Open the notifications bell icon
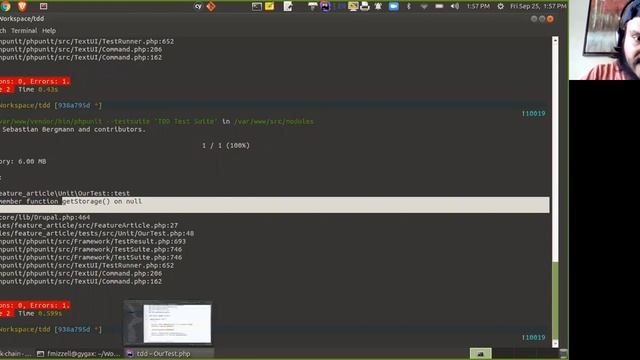 (x=378, y=6)
